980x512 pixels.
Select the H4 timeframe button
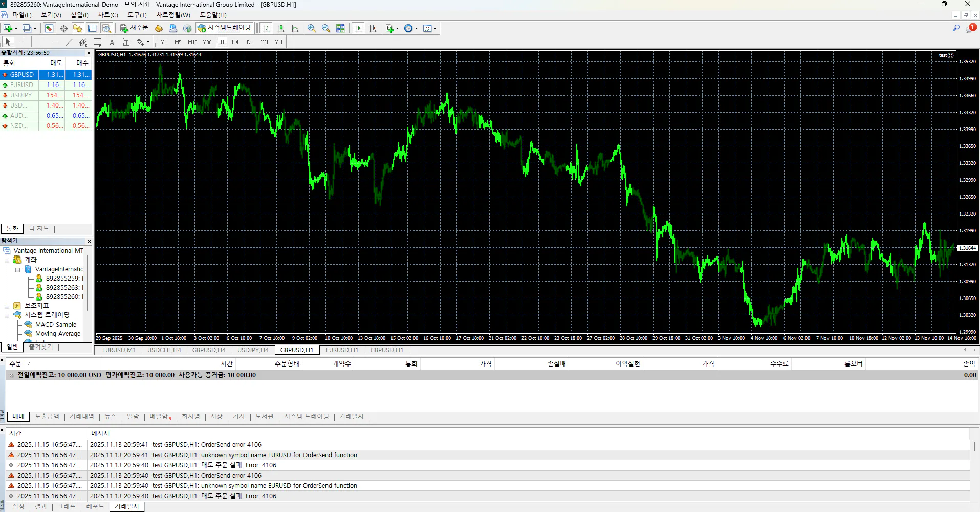point(235,42)
